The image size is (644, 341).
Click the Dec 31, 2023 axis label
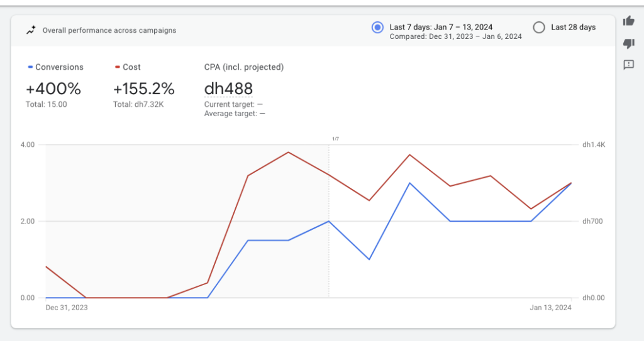coord(67,308)
